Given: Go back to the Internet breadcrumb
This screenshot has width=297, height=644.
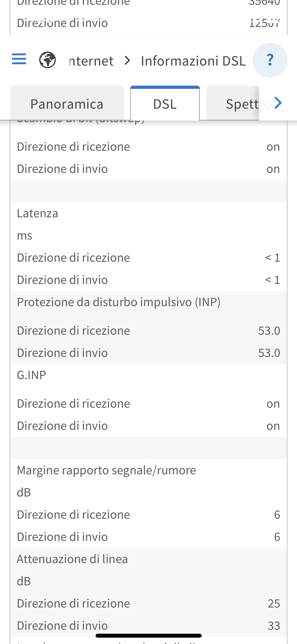Looking at the screenshot, I should [x=91, y=61].
